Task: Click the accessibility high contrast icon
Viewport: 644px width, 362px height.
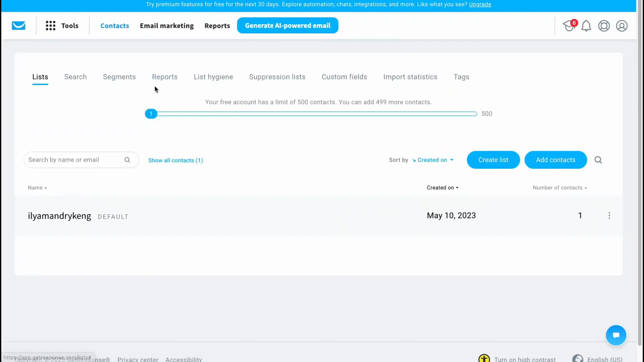Action: [x=484, y=359]
